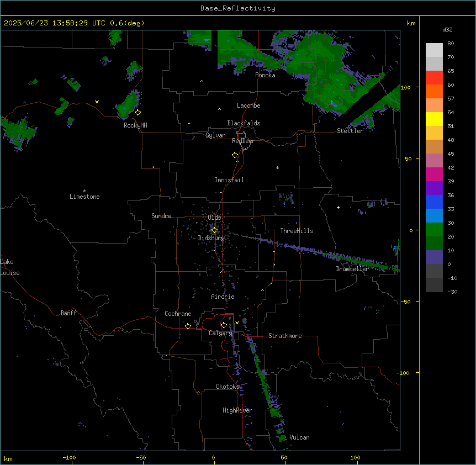
Task: Select the Drumheller label
Action: (x=352, y=269)
